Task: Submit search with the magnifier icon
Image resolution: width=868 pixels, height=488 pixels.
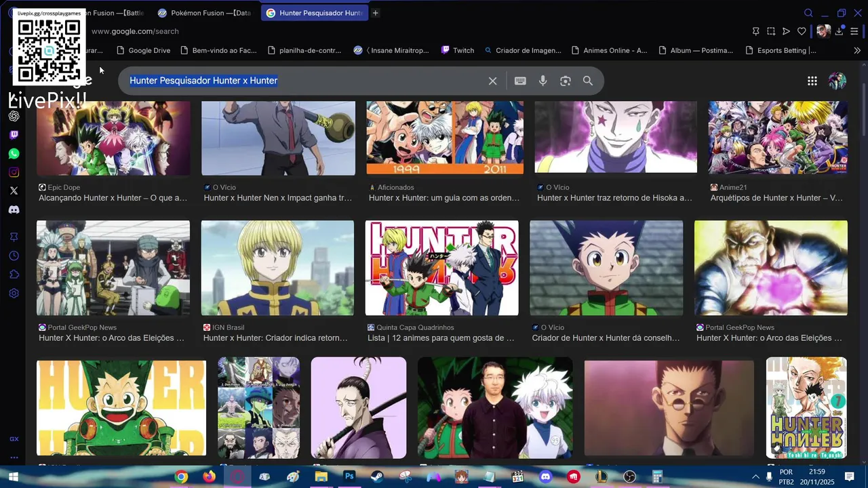Action: click(x=588, y=81)
